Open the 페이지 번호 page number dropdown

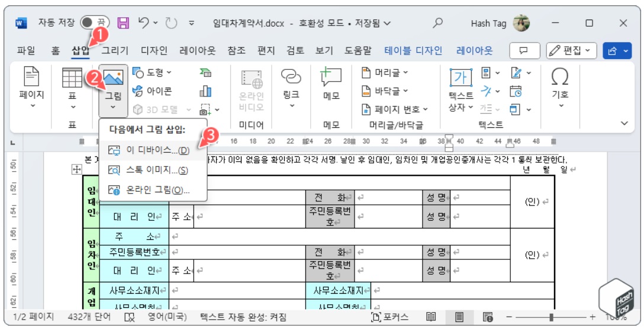pos(394,110)
